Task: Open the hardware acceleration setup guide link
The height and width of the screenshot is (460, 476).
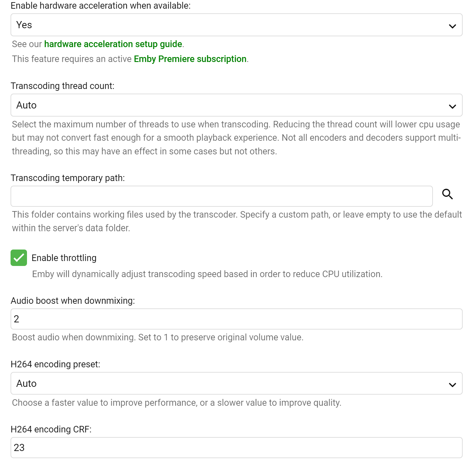Action: coord(113,44)
